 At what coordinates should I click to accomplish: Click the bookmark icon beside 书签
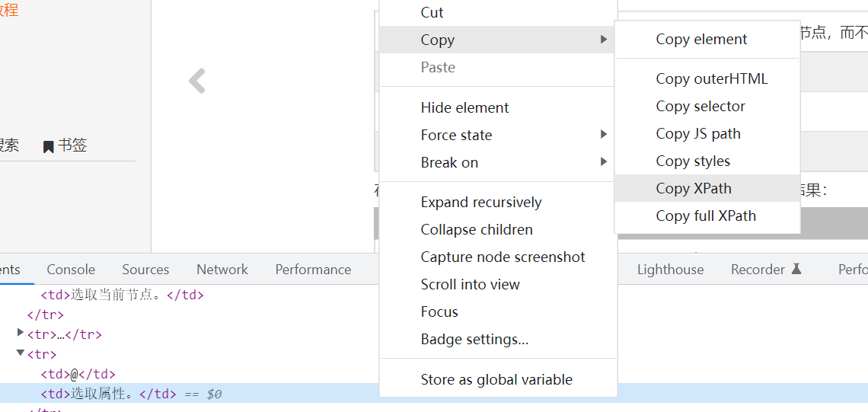pyautogui.click(x=49, y=146)
